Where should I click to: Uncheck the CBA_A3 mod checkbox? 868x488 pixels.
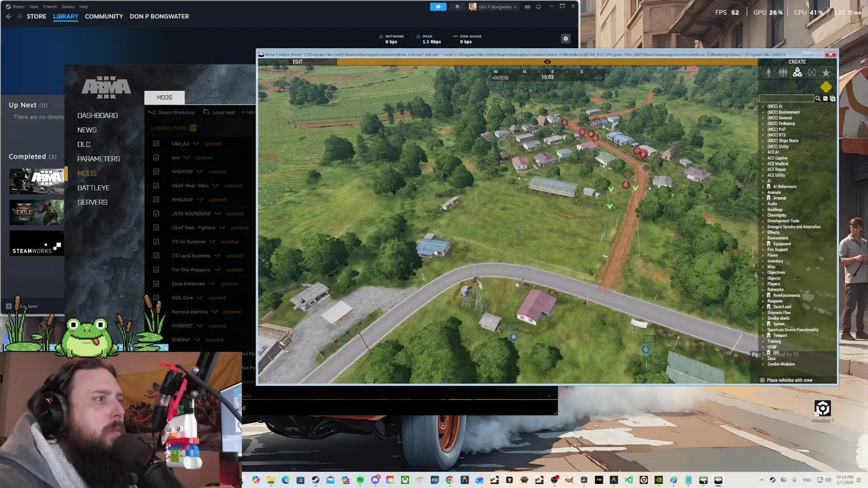tap(156, 144)
